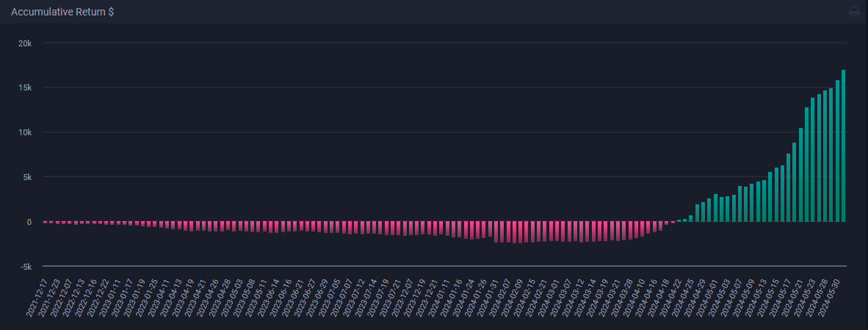Viewport: 868px width, 330px height.
Task: Click the 2022-12-22 date axis label
Action: click(x=98, y=298)
